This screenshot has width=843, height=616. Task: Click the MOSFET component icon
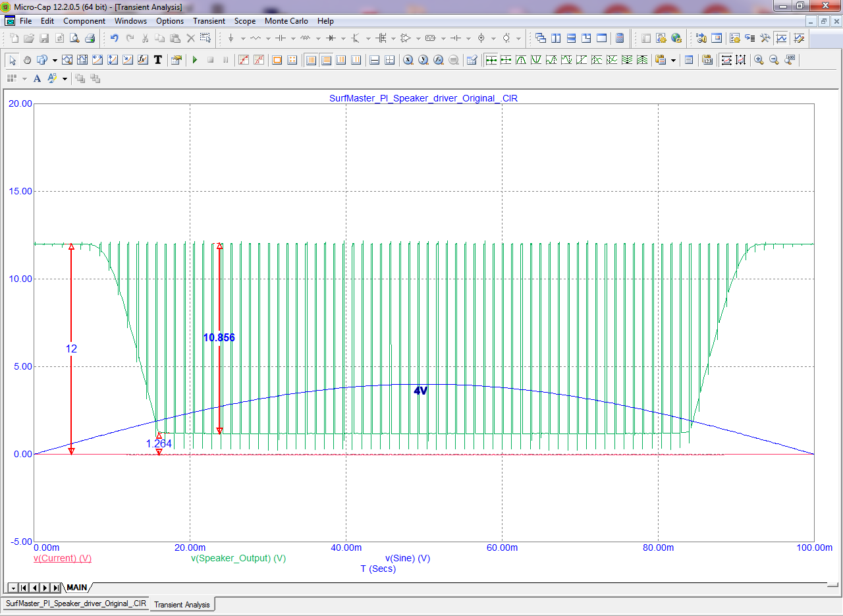pos(381,38)
